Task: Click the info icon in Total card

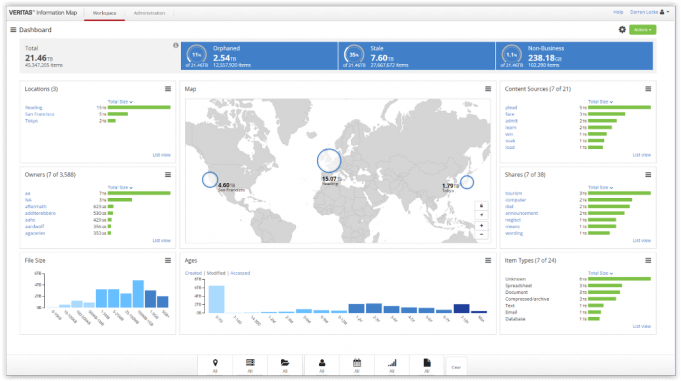Action: pos(175,45)
